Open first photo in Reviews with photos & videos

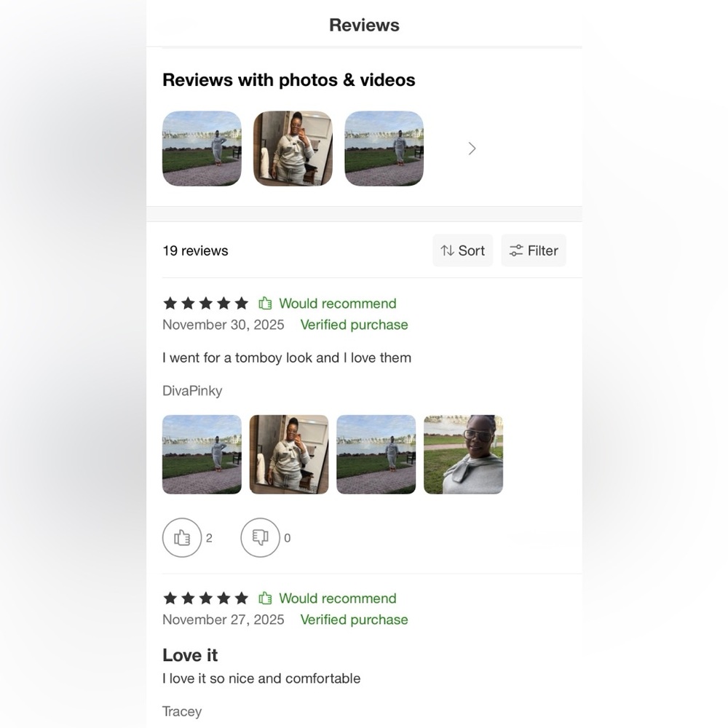tap(202, 149)
